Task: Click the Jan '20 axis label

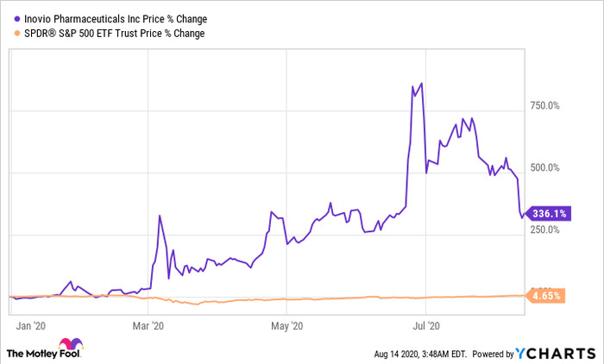Action: click(x=31, y=326)
